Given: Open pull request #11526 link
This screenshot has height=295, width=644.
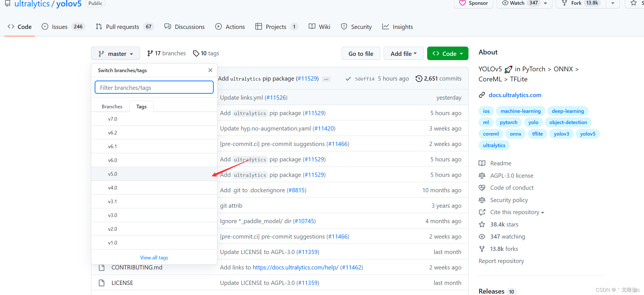Looking at the screenshot, I should pos(276,97).
